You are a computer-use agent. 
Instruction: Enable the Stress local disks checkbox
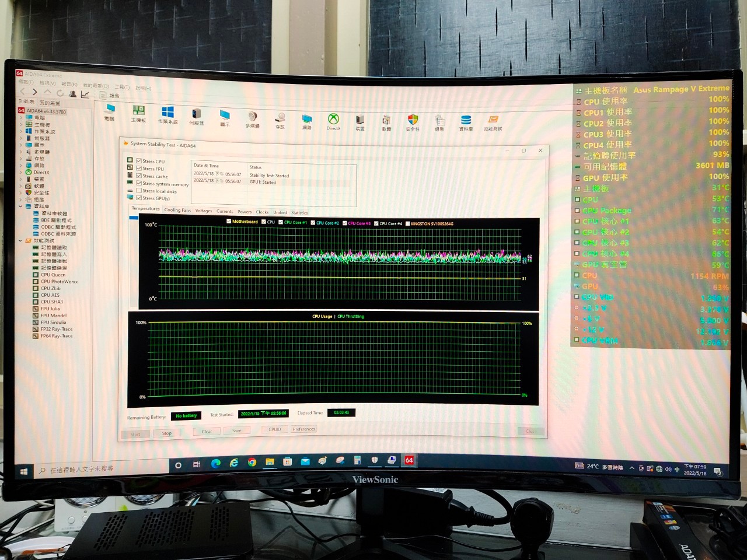139,191
